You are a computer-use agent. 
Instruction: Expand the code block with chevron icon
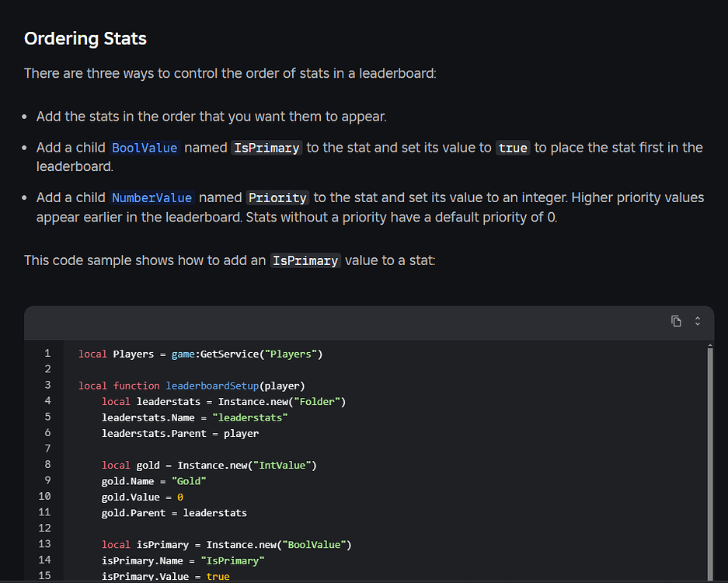tap(698, 321)
